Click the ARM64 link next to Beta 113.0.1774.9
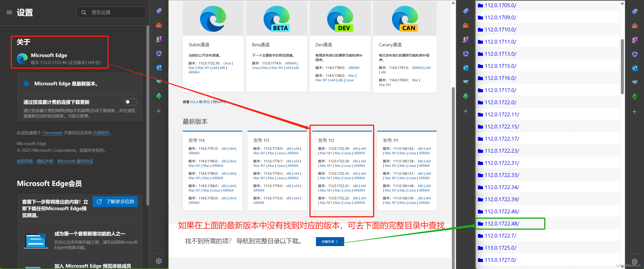This screenshot has height=269, width=644. [290, 63]
